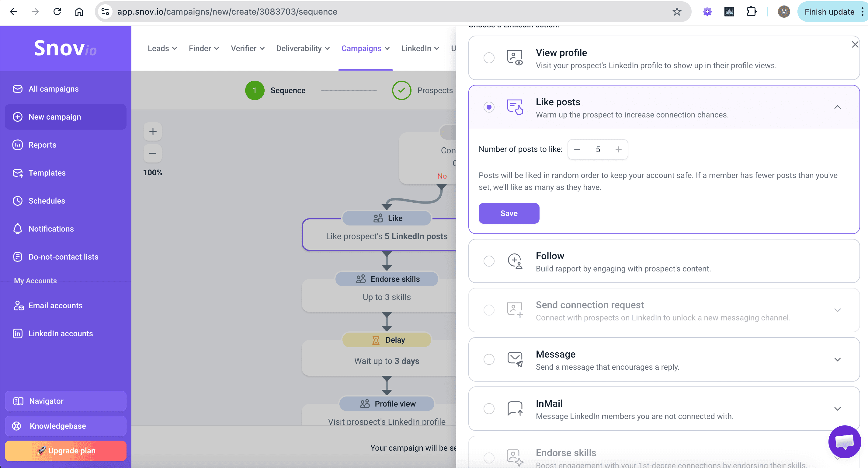Zoom in the sequence canvas with plus
This screenshot has height=468, width=868.
tap(153, 131)
